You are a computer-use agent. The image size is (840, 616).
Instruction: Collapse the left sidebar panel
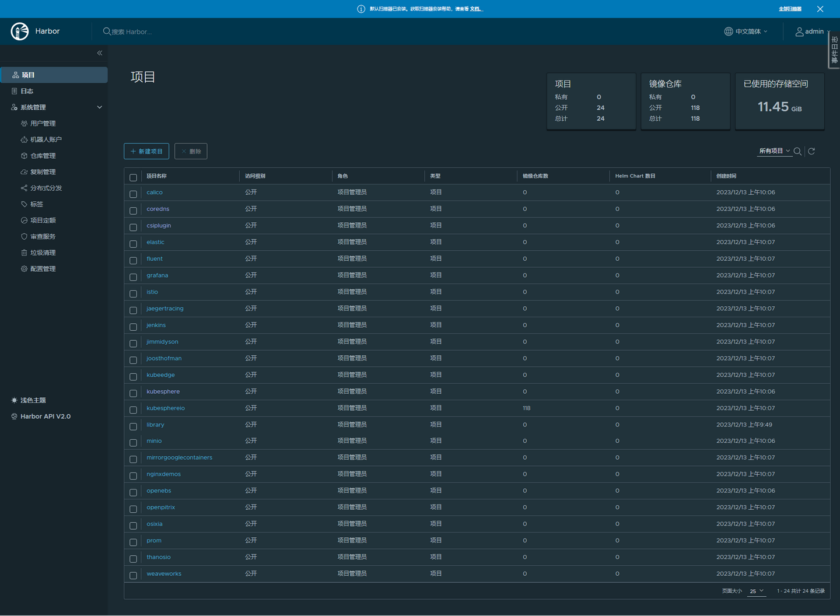click(99, 53)
